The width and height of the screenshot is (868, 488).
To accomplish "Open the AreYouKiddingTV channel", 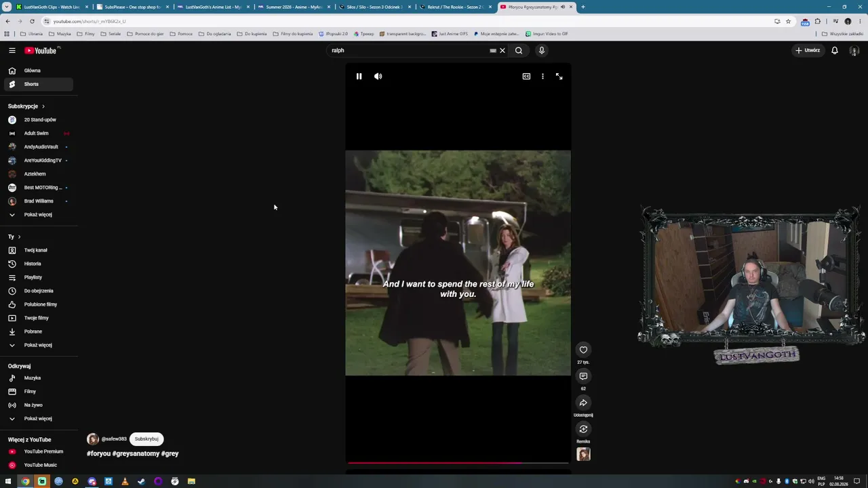I will click(39, 161).
